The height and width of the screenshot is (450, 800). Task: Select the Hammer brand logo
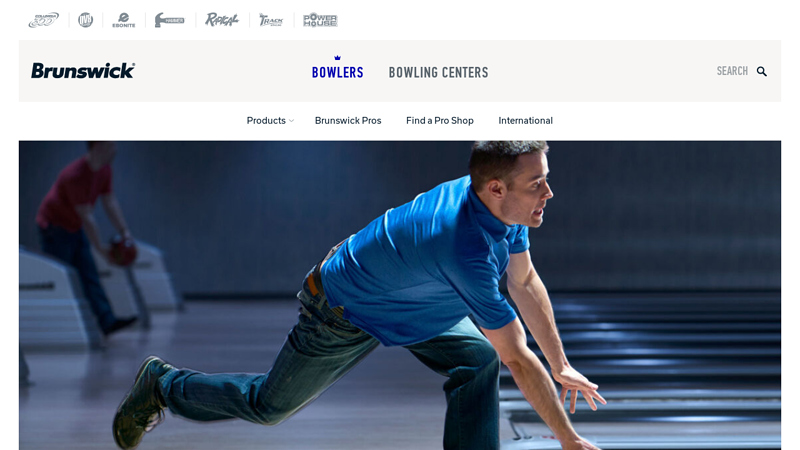coord(169,20)
